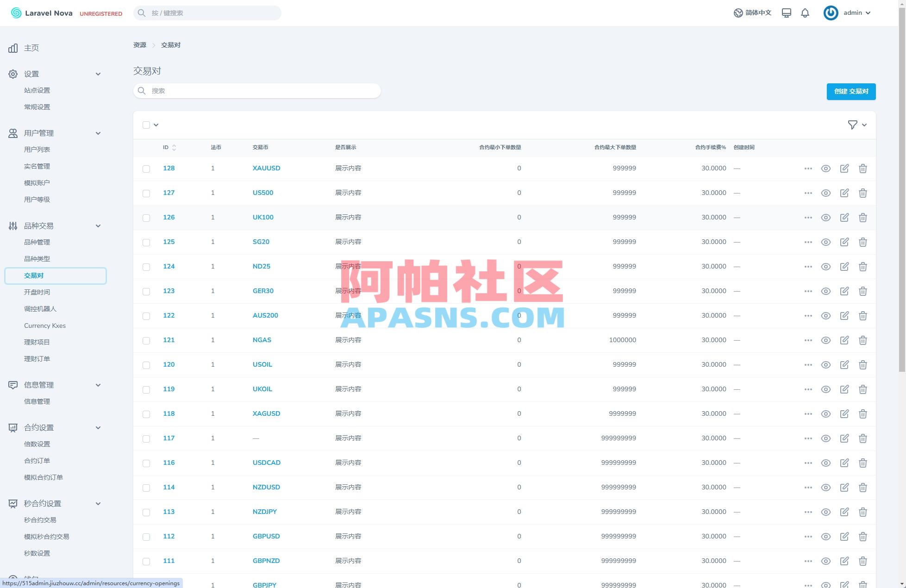This screenshot has height=588, width=906.
Task: Delete the US500 pair with the trash icon
Action: coord(863,193)
